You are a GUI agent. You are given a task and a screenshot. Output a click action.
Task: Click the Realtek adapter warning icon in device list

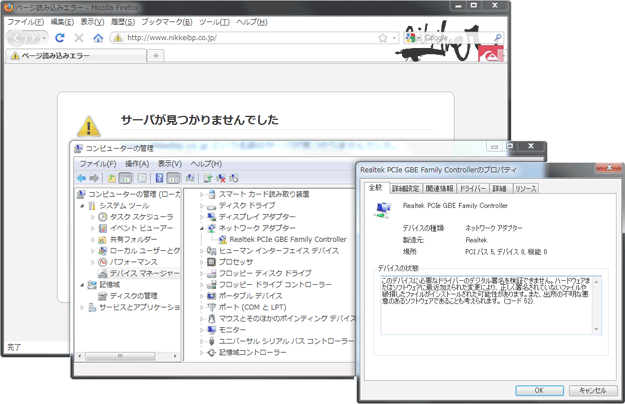click(223, 239)
